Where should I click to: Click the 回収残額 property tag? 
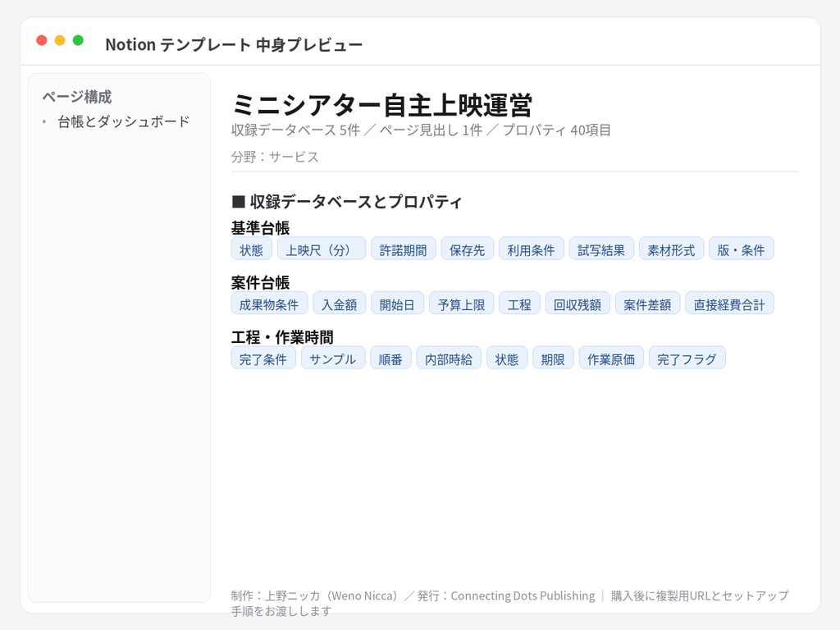[577, 304]
